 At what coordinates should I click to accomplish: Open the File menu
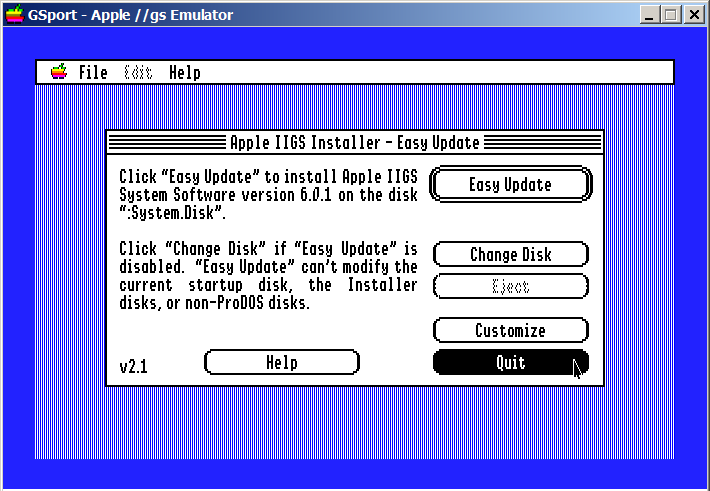click(x=92, y=72)
